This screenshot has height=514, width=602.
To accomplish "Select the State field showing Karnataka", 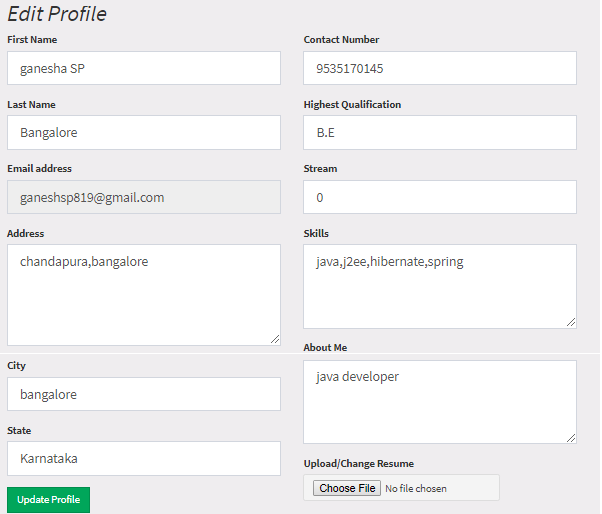I will (144, 458).
